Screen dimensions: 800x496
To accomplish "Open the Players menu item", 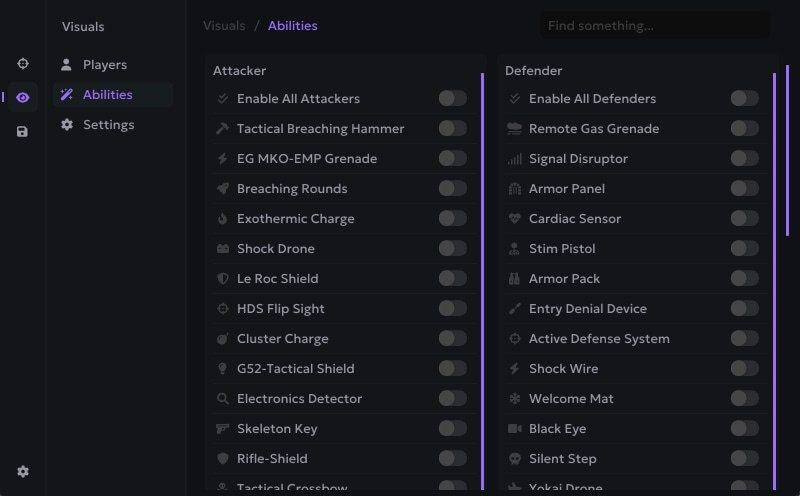I will (x=104, y=65).
